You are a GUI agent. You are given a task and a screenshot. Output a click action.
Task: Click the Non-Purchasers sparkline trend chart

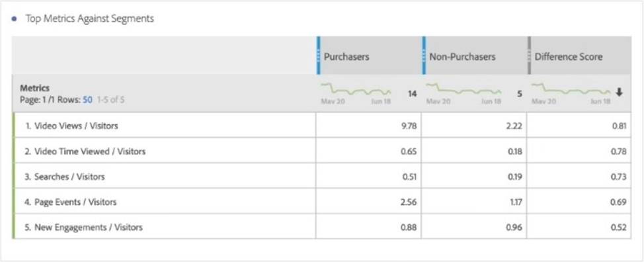coord(463,89)
